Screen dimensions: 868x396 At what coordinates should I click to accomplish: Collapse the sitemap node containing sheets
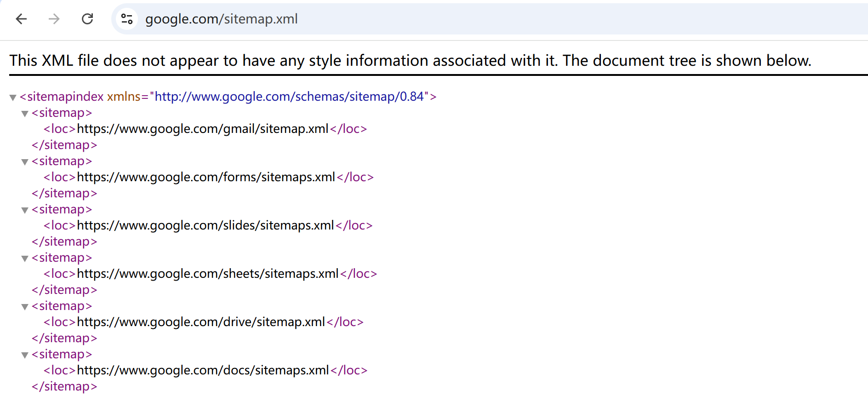click(x=25, y=258)
